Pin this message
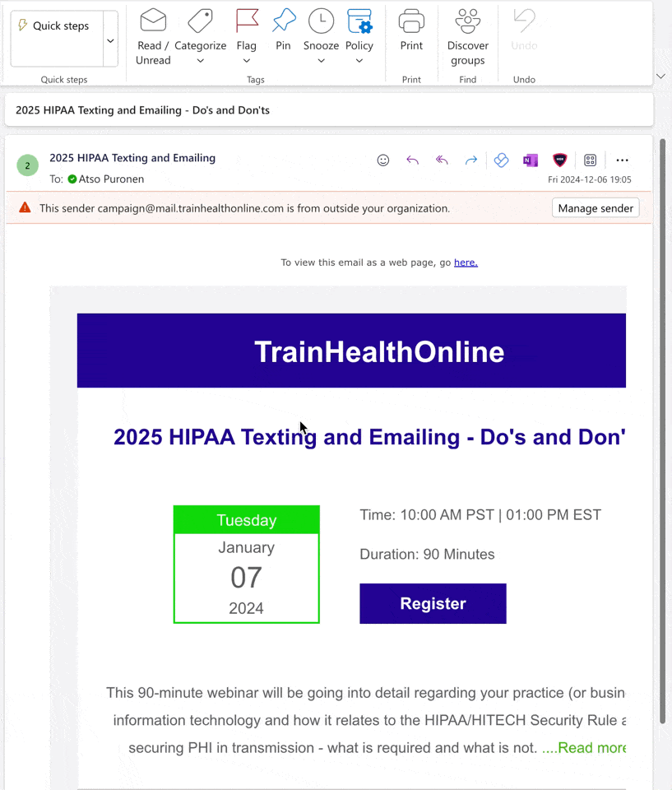This screenshot has height=790, width=672. (283, 32)
